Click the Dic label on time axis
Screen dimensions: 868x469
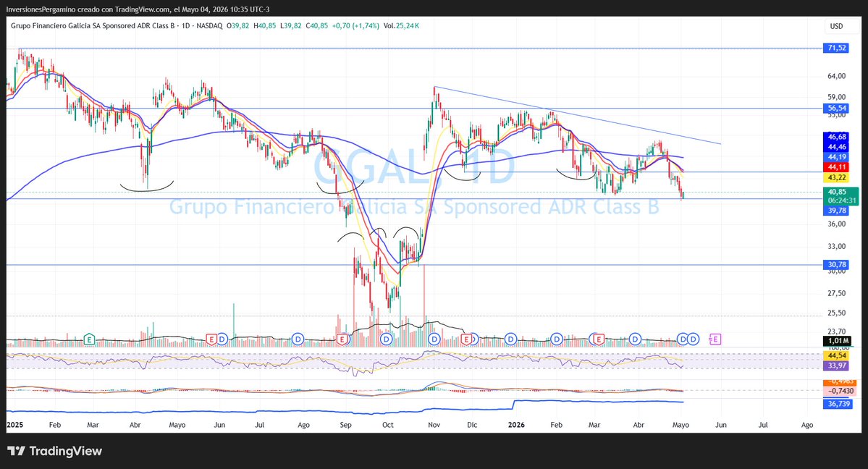coord(472,426)
